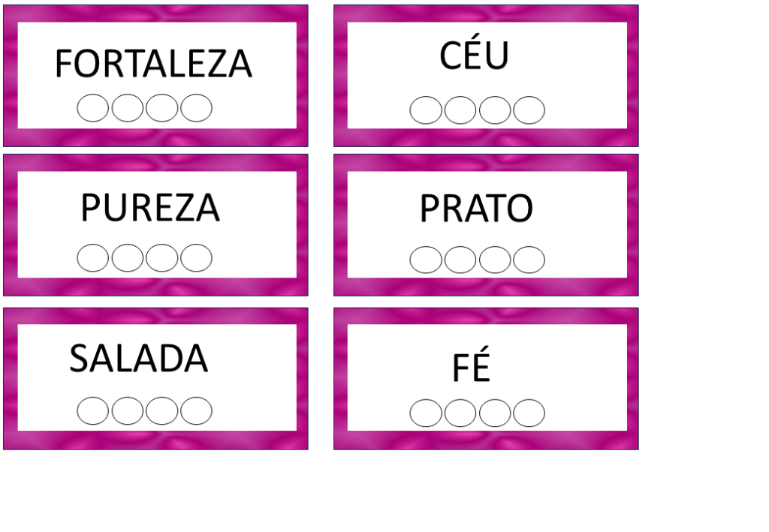
Task: Select the fourth circle under PUREZA
Action: point(196,258)
